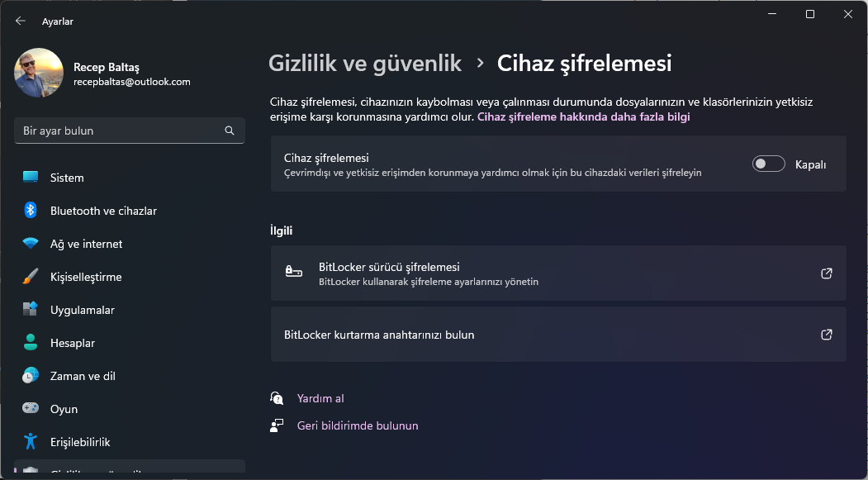868x480 pixels.
Task: Go to Ağ ve internet settings
Action: coord(86,244)
